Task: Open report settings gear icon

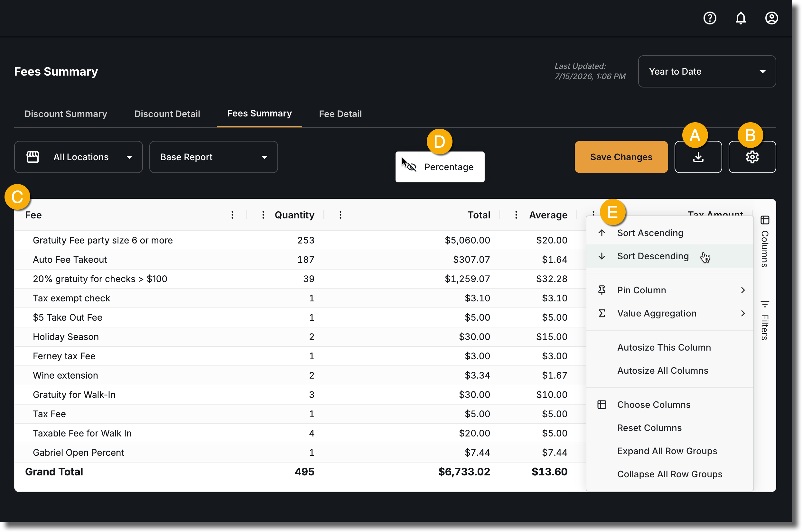Action: pyautogui.click(x=752, y=157)
